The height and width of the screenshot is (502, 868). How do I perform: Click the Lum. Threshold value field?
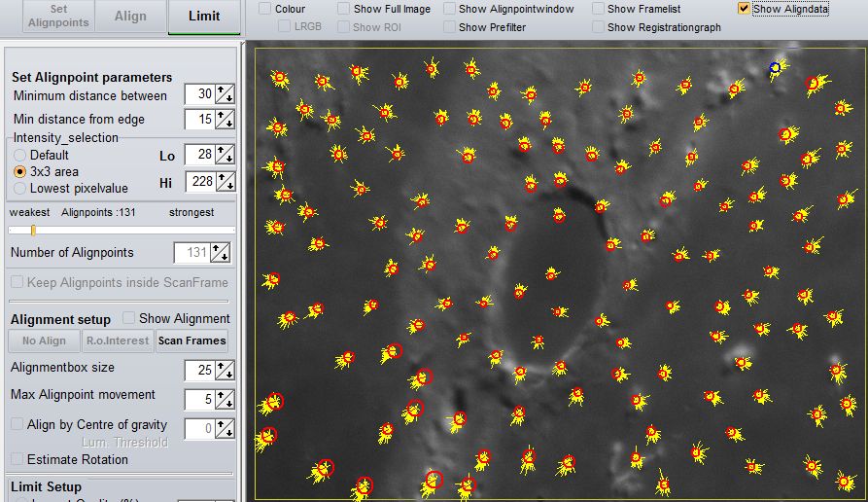[x=199, y=428]
